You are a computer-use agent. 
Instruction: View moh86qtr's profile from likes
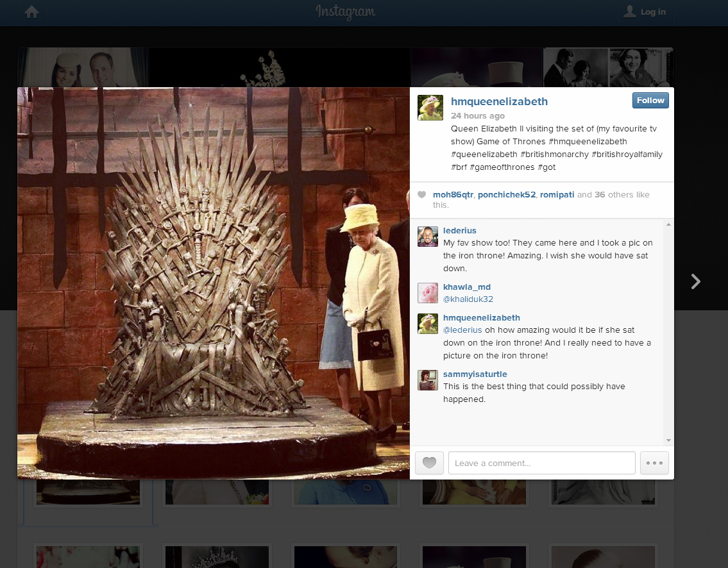pos(453,194)
